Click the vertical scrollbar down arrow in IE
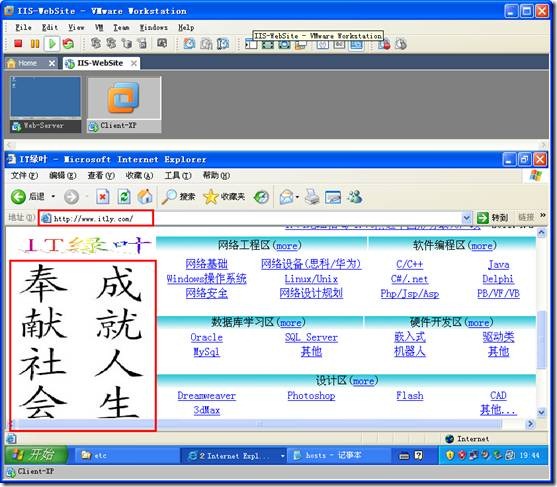This screenshot has width=557, height=487. [x=541, y=412]
